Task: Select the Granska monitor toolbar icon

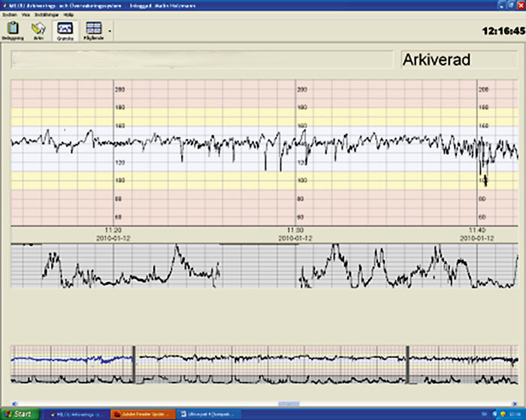Action: [x=65, y=31]
